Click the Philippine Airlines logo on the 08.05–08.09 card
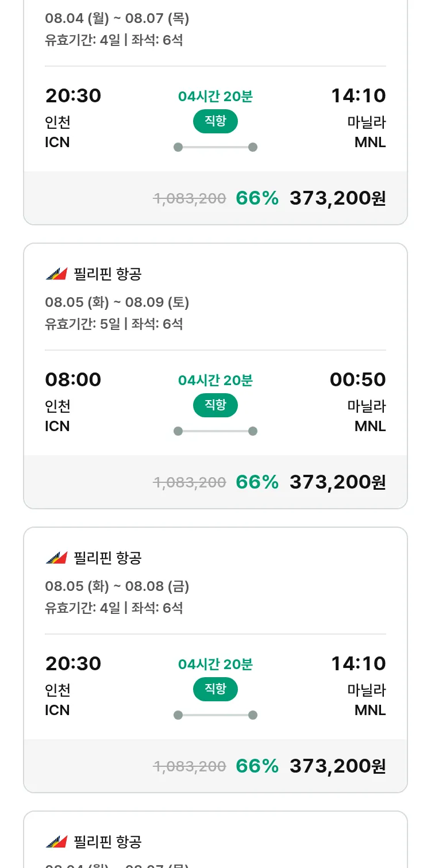Viewport: 431px width, 868px height. tap(56, 274)
